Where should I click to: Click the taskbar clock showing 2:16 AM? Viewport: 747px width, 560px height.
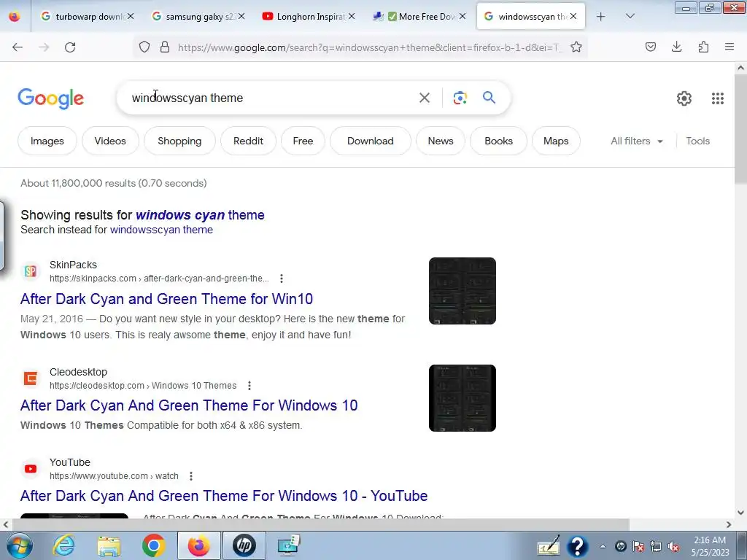point(710,546)
